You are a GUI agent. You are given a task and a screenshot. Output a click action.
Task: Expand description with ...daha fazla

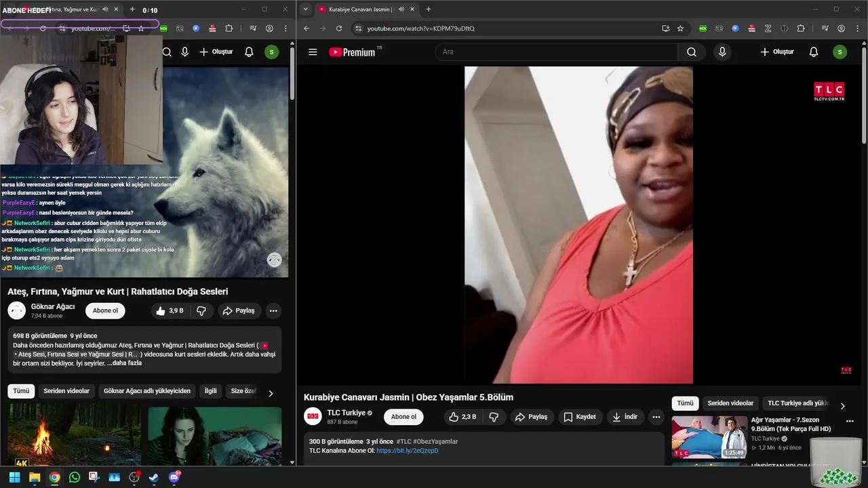pyautogui.click(x=125, y=363)
